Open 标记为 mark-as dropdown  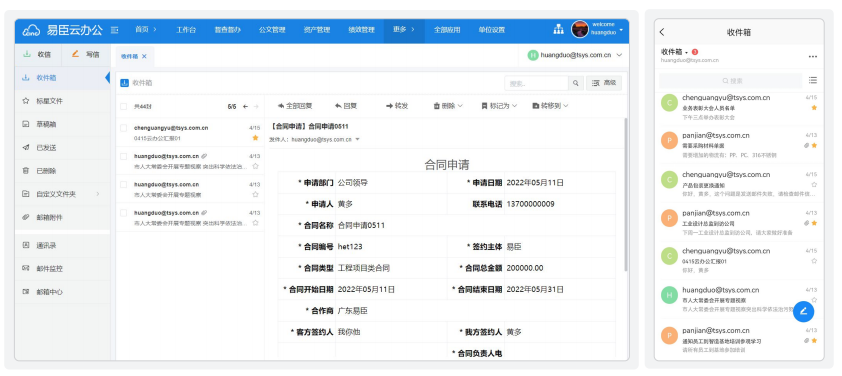click(x=499, y=106)
